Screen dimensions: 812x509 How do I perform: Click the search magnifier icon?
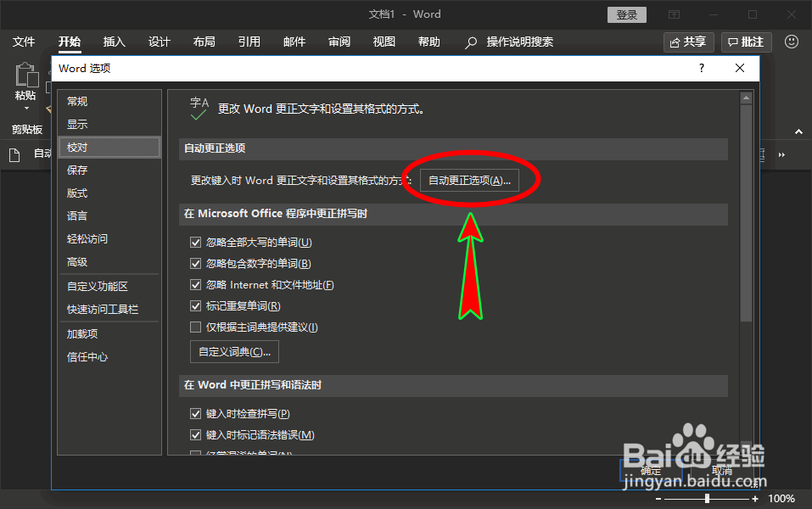[x=470, y=42]
